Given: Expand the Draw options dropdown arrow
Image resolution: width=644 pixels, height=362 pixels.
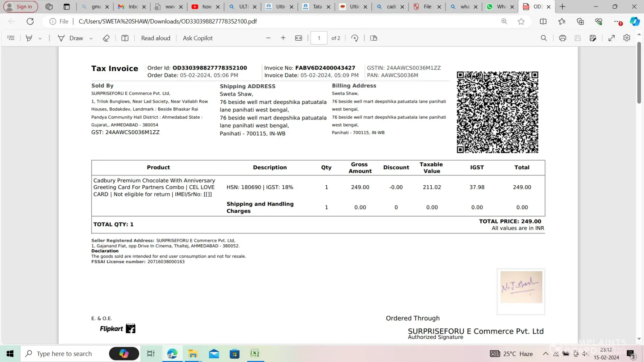Looking at the screenshot, I should (91, 38).
